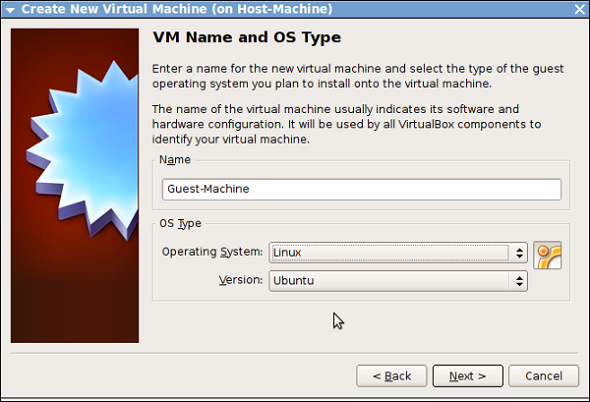This screenshot has height=402, width=590.
Task: Click the Name group label
Action: coord(175,160)
